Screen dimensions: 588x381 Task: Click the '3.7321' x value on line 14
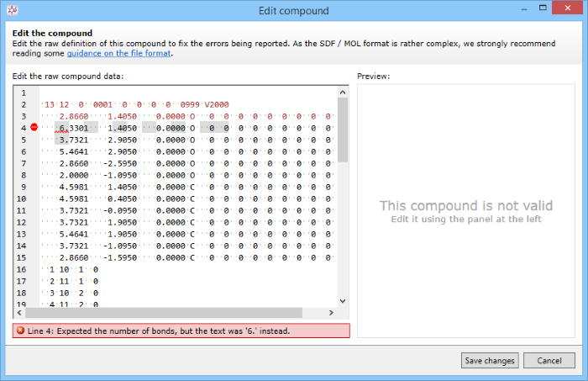click(74, 246)
